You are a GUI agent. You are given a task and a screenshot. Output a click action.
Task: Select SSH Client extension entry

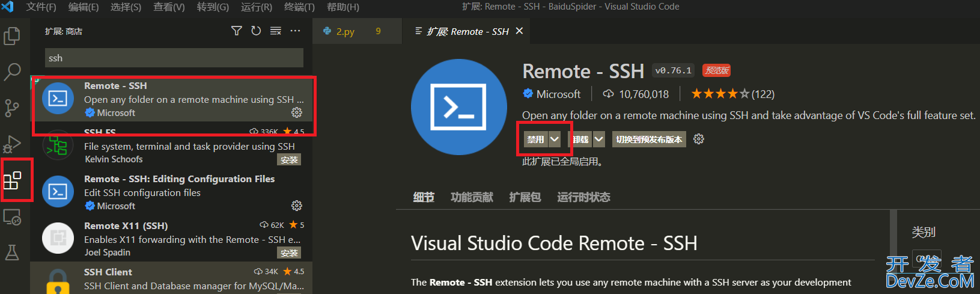click(x=172, y=278)
